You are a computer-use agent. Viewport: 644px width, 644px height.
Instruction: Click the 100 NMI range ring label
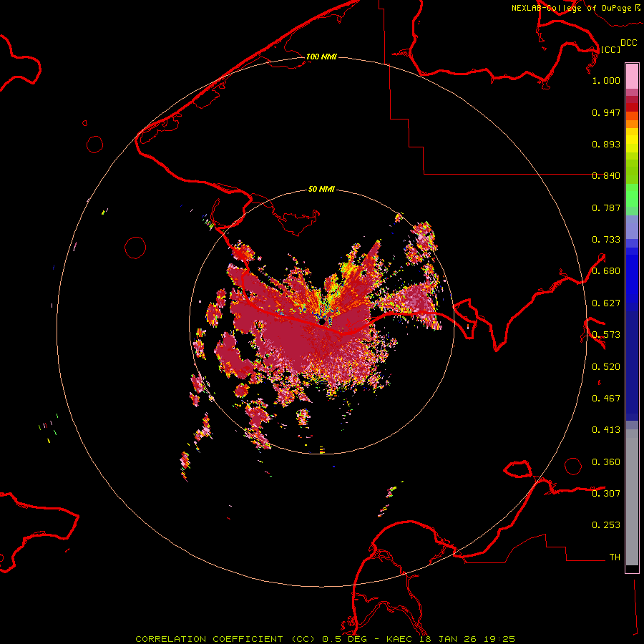[321, 57]
